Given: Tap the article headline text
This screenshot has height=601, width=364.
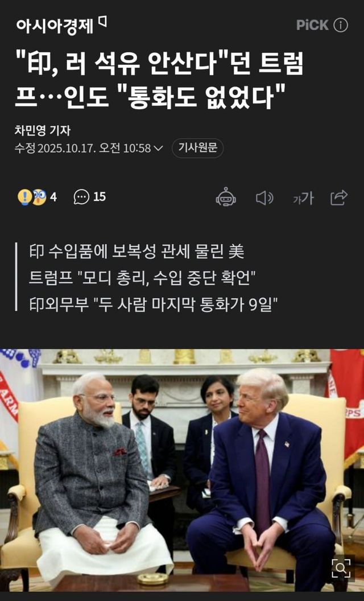Looking at the screenshot, I should 159,79.
